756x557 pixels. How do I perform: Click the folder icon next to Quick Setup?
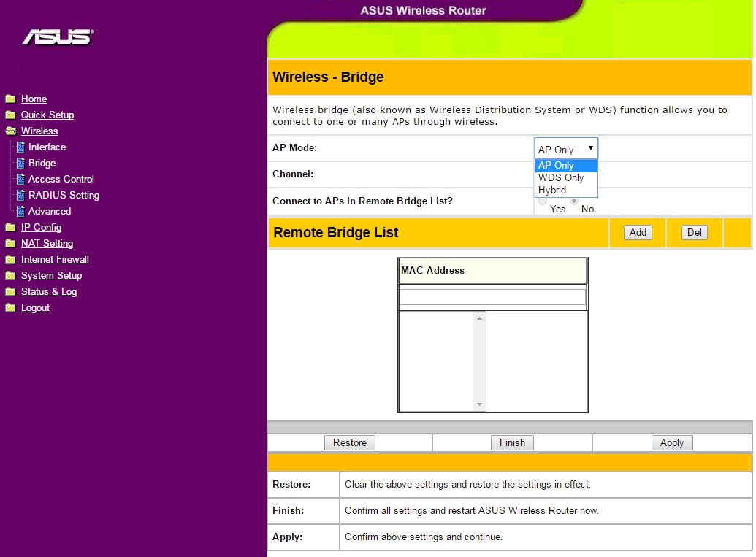(10, 115)
